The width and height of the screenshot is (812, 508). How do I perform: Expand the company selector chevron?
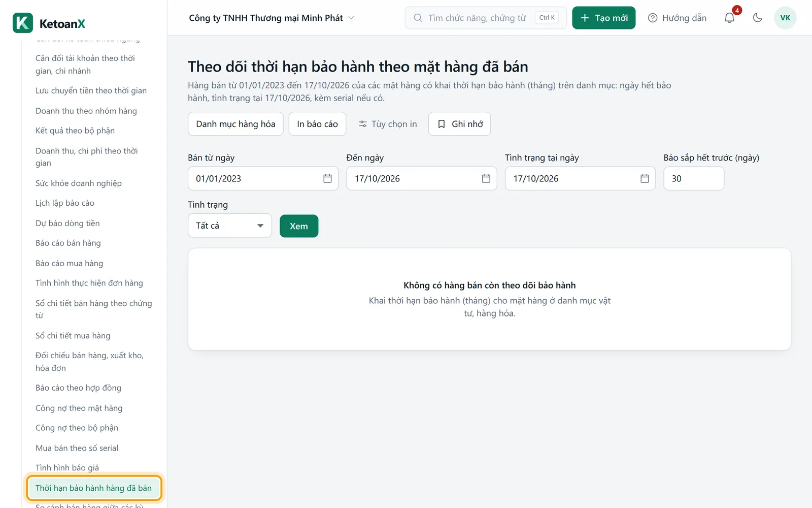pyautogui.click(x=351, y=18)
